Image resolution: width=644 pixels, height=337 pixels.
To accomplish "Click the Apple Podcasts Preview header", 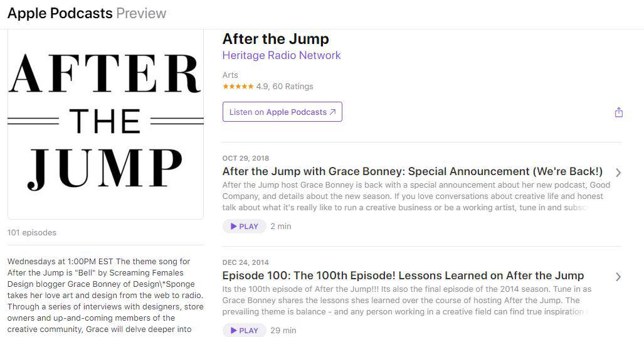I will [x=87, y=13].
